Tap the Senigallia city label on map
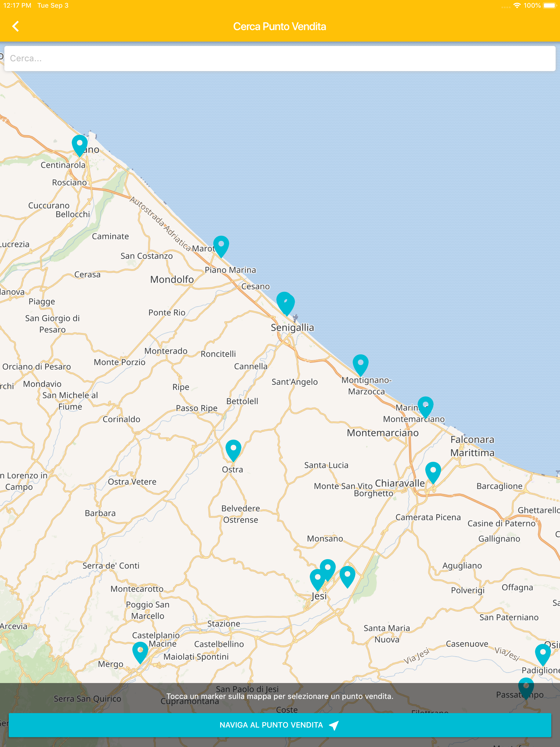Screen dimensions: 560x747 point(293,327)
